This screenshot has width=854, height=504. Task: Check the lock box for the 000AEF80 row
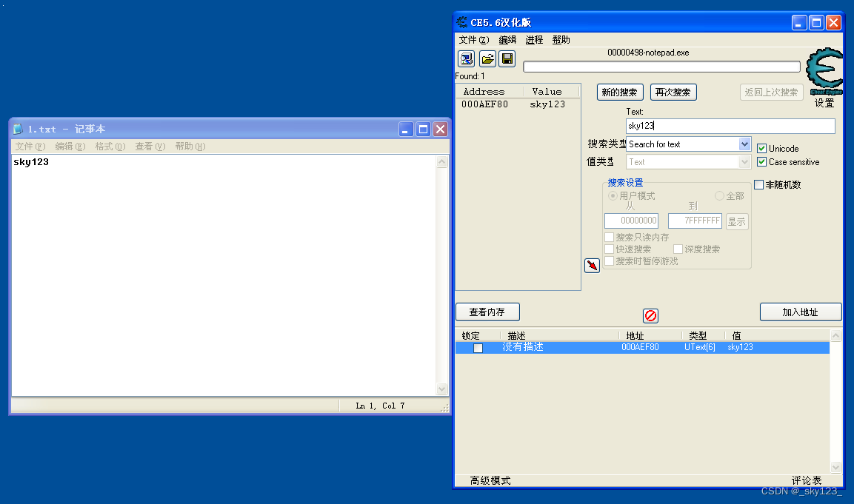click(478, 349)
